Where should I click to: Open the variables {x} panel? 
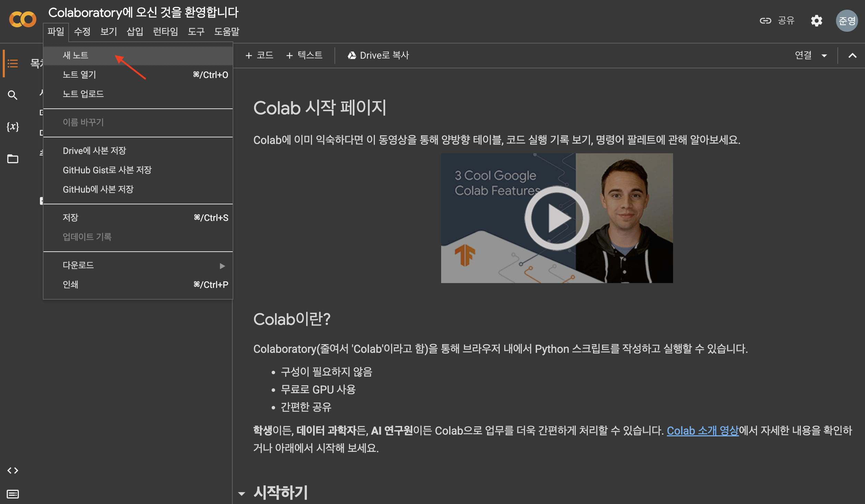13,127
